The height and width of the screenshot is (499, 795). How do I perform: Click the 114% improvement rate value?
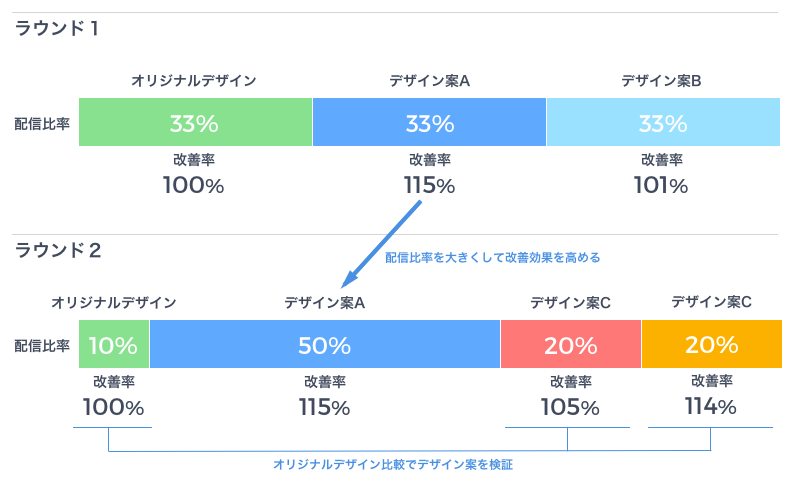pos(711,407)
